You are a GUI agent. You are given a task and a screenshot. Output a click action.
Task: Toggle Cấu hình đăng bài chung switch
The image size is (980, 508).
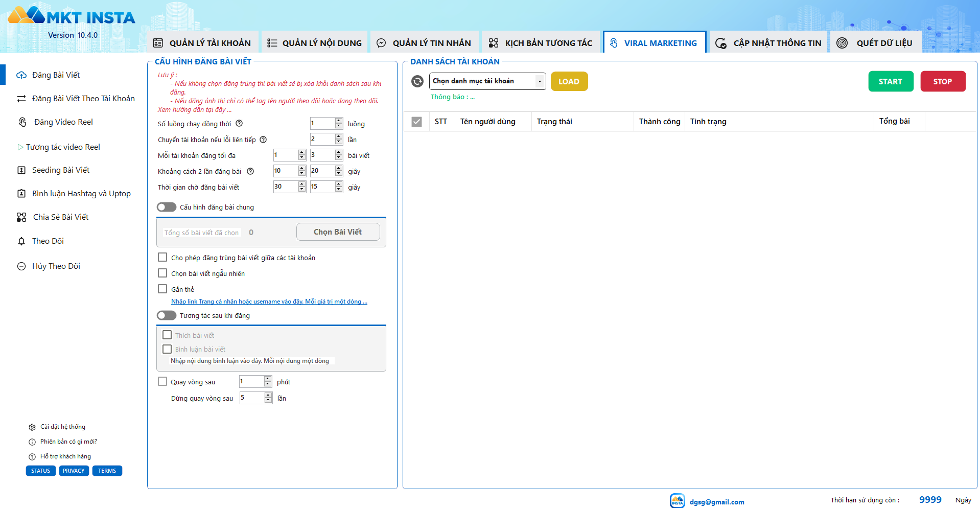[x=167, y=207]
